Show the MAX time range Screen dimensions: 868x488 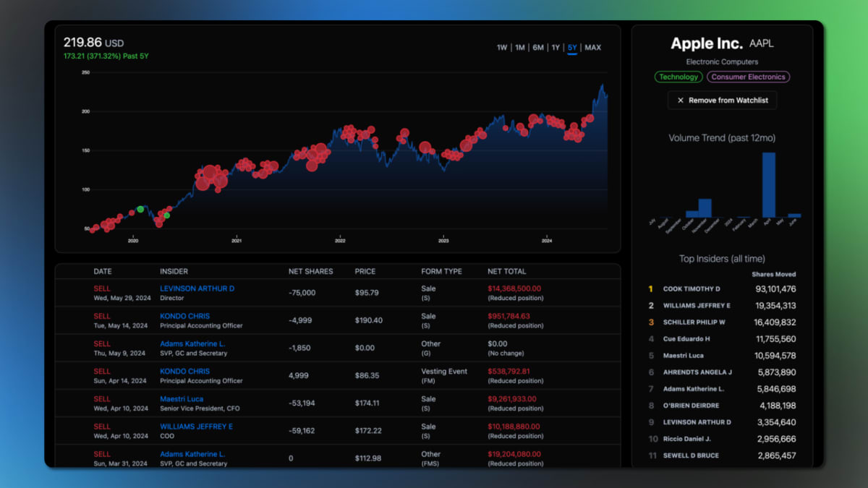tap(592, 48)
